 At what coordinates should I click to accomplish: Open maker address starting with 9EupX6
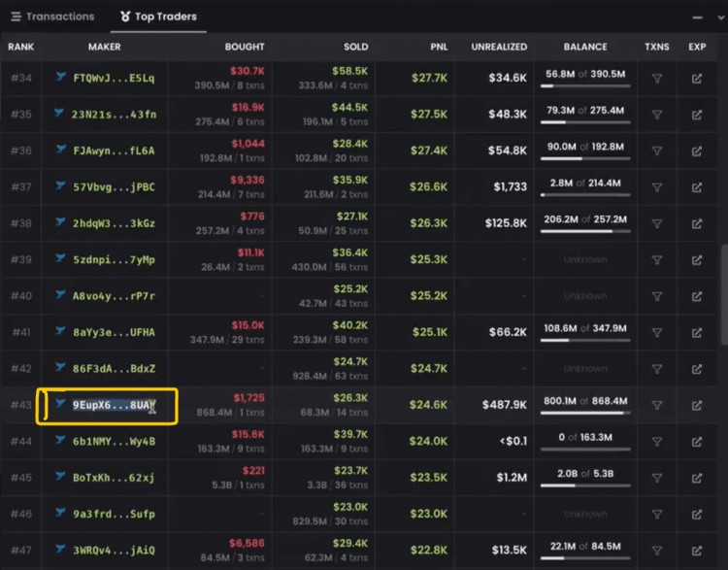(x=114, y=406)
